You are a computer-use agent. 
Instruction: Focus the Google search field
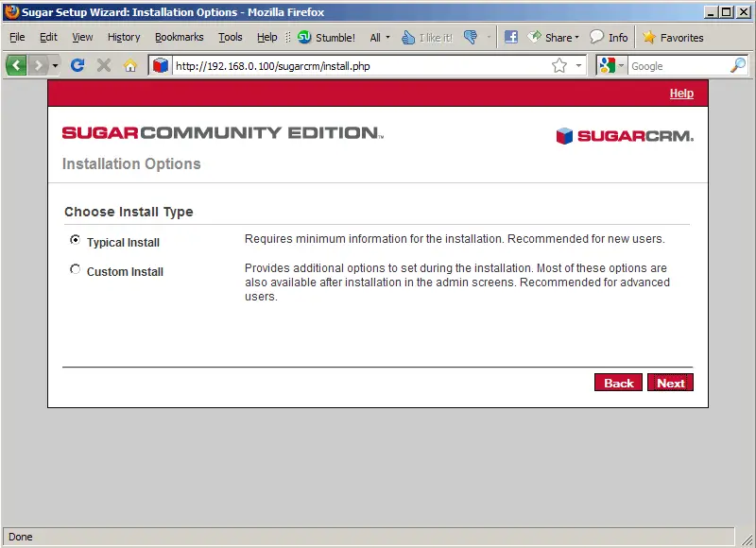(679, 66)
